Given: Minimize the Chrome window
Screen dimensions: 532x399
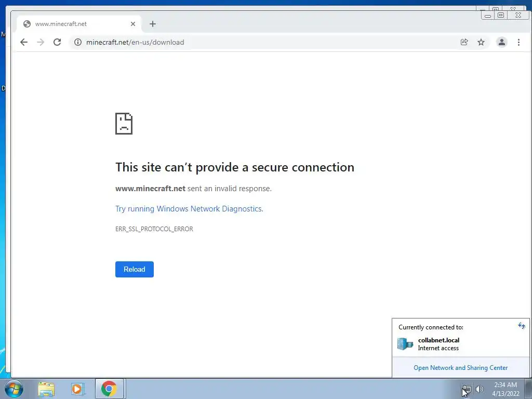Looking at the screenshot, I should pyautogui.click(x=488, y=16).
